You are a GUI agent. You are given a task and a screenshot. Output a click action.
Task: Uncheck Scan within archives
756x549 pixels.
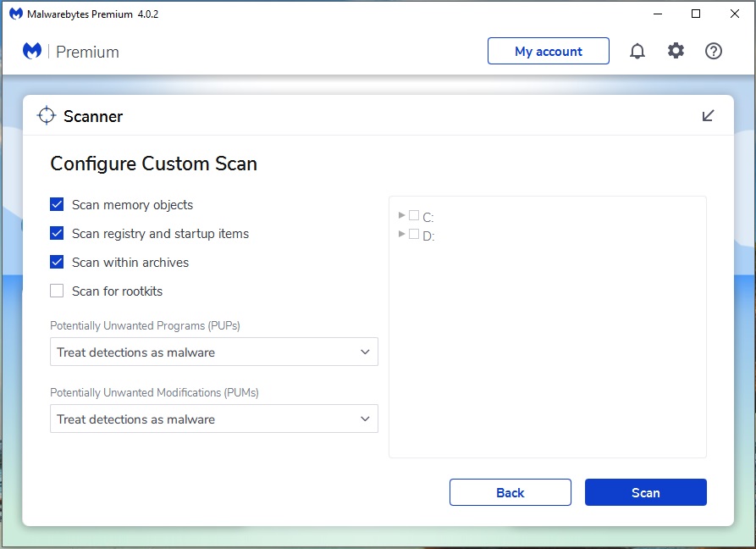pyautogui.click(x=57, y=262)
